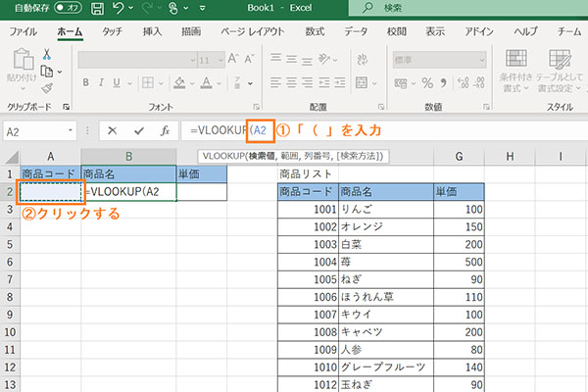Click the Decrease Indent icon
The height and width of the screenshot is (392, 588).
tap(324, 82)
